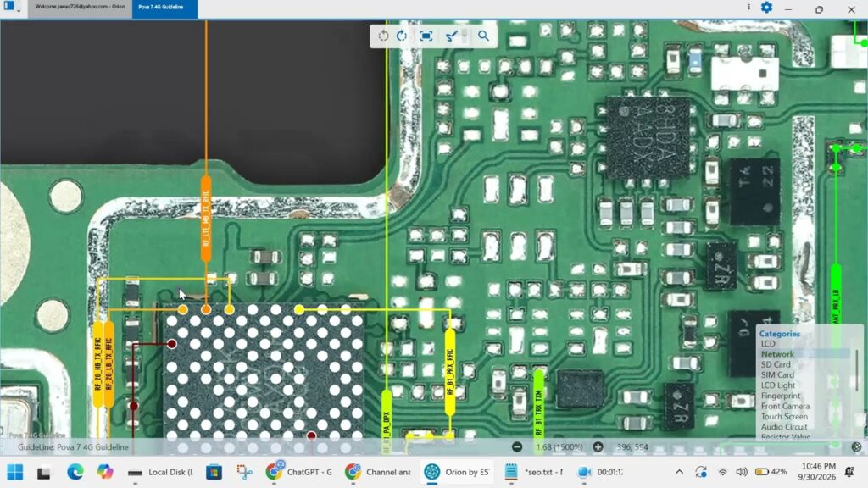The width and height of the screenshot is (868, 488).
Task: Click the Guideline: Pova 7 4G Guideline status text
Action: (73, 447)
